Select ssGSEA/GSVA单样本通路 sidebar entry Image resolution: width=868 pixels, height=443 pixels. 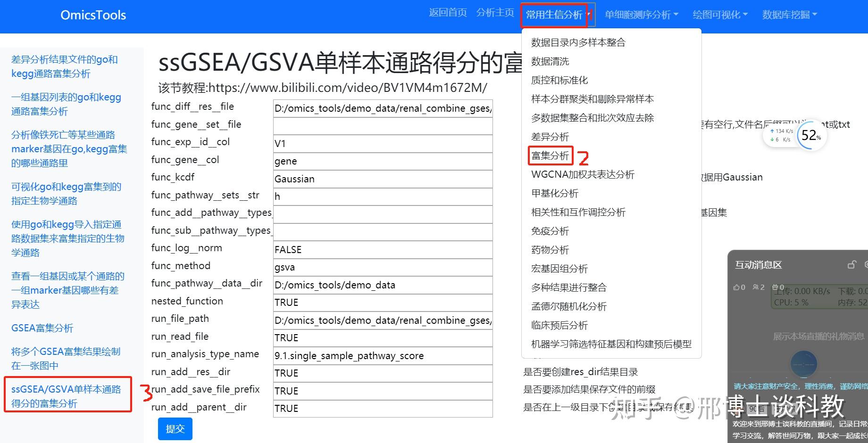click(x=67, y=395)
